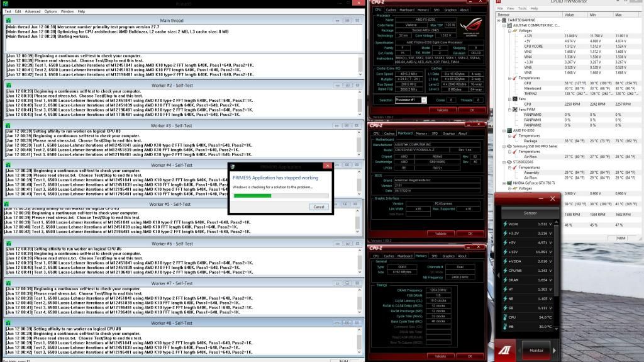Click Validate in middle CPU-Z Mainboard window
Viewport: 644px width, 362px height.
click(441, 233)
